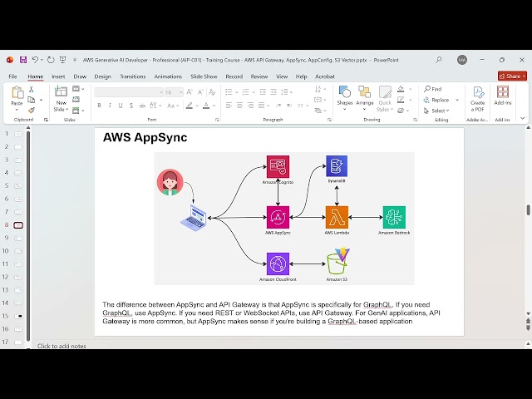Image resolution: width=532 pixels, height=399 pixels.
Task: Select slide 8 thumbnail
Action: (18, 225)
